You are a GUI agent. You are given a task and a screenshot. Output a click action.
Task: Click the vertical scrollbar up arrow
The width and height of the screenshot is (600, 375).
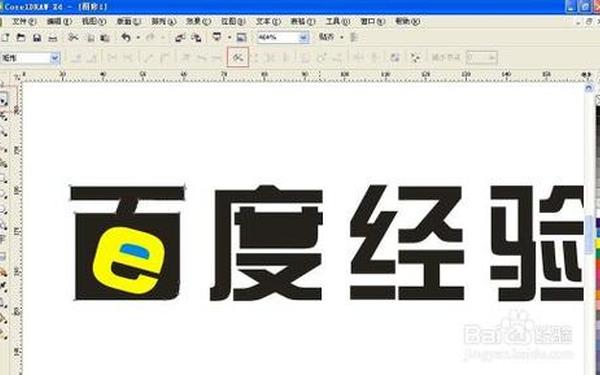click(589, 88)
